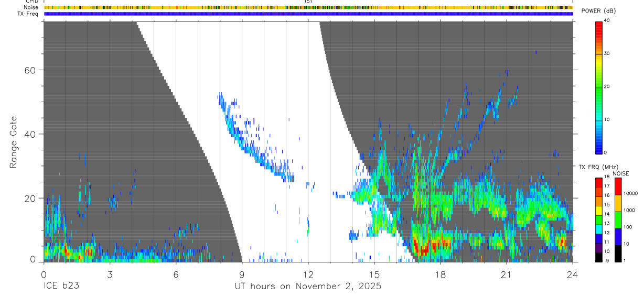Select the 'NOISE' legend title
The image size is (644, 297).
tap(620, 173)
